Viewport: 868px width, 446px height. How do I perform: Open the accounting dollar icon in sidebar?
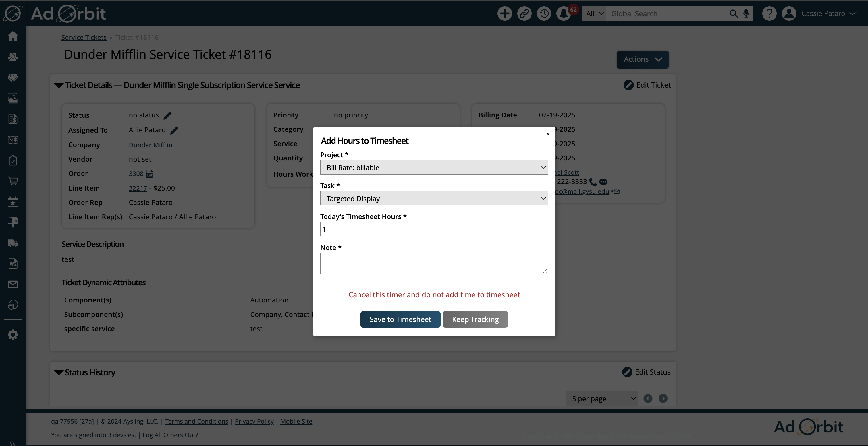(x=13, y=139)
